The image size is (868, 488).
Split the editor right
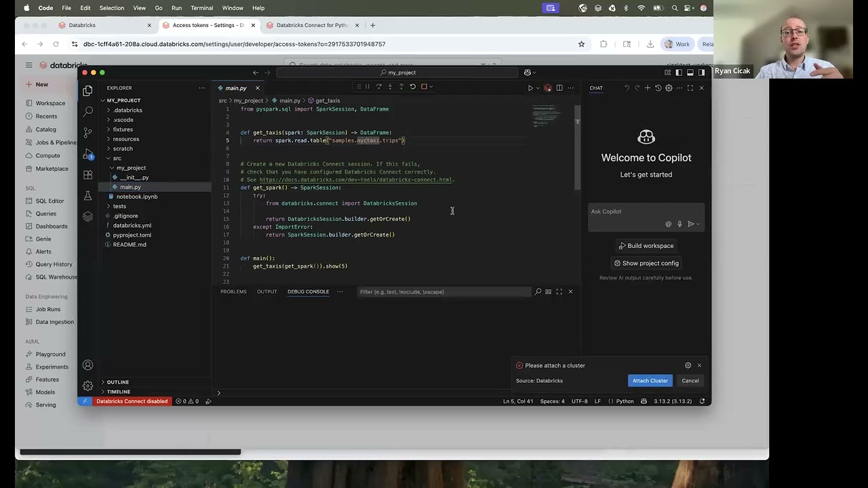[x=559, y=88]
